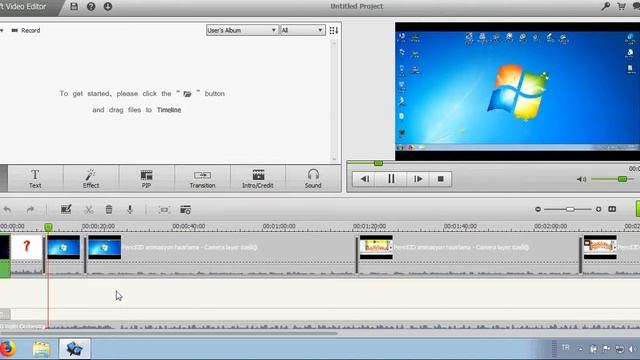Select the question mark clip thumbnail
640x360 pixels.
[x=27, y=247]
